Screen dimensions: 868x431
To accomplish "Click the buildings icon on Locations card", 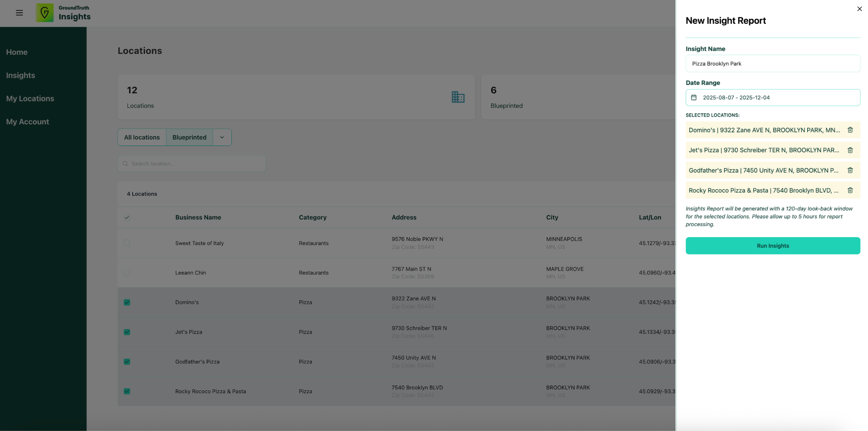I will 458,97.
